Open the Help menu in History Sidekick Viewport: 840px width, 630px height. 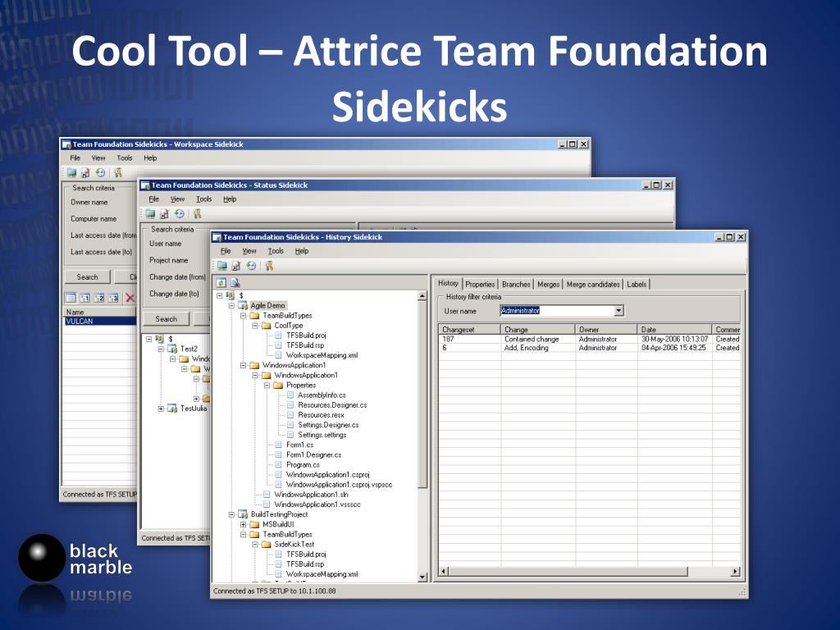pos(302,251)
